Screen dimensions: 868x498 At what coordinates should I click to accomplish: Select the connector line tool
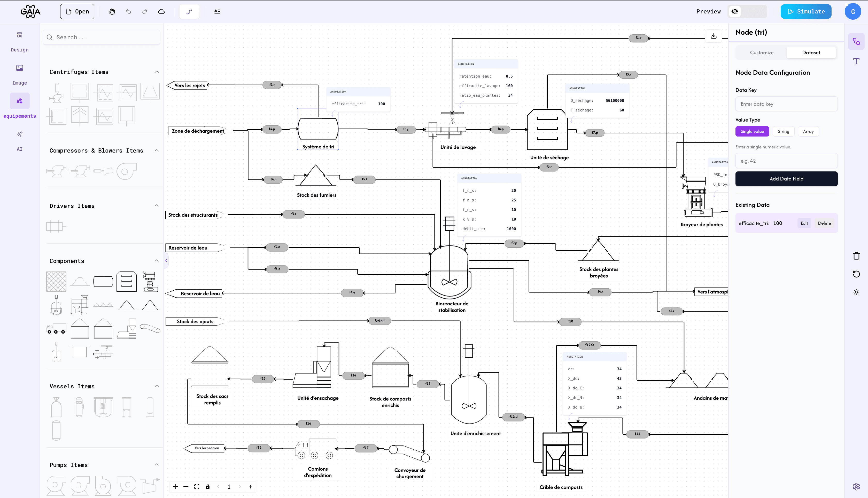(189, 12)
